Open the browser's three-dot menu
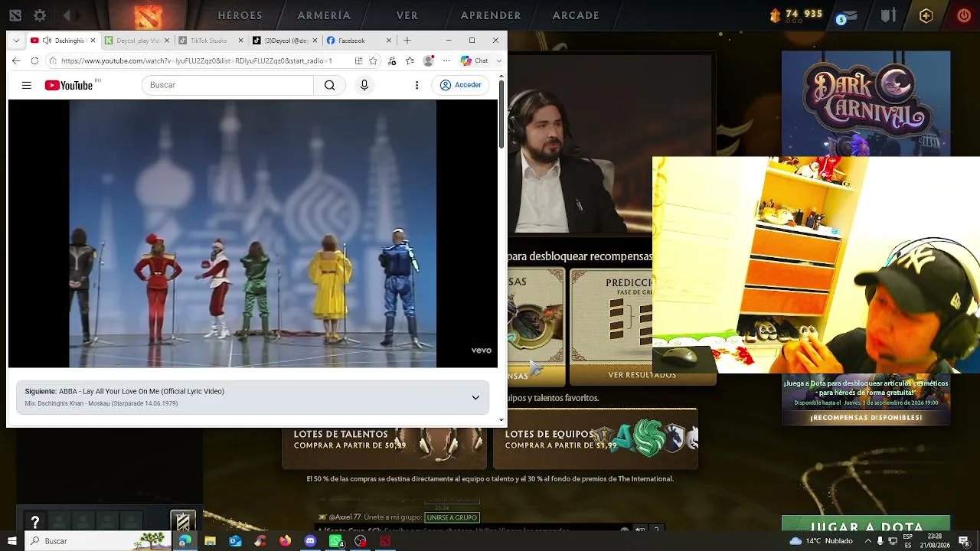The image size is (980, 551). (x=446, y=60)
